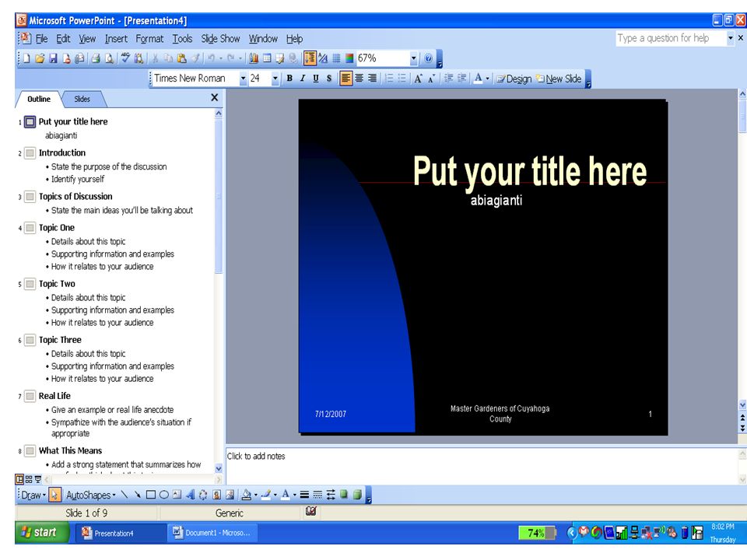Open the font size 24 dropdown

point(275,79)
